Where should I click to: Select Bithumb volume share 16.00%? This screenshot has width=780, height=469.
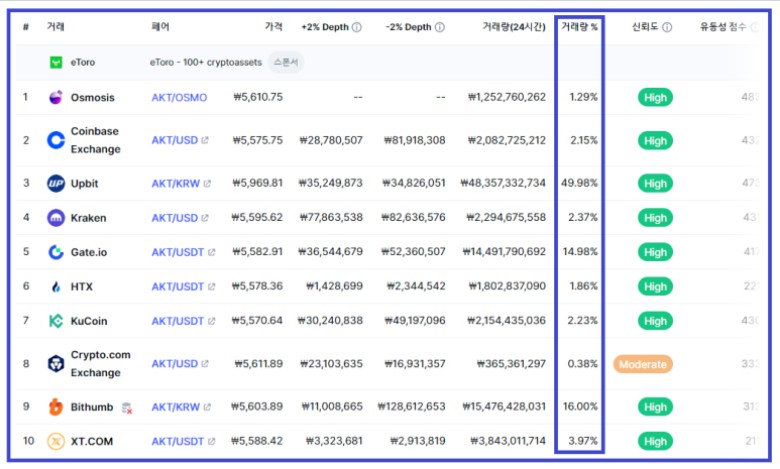[x=580, y=407]
